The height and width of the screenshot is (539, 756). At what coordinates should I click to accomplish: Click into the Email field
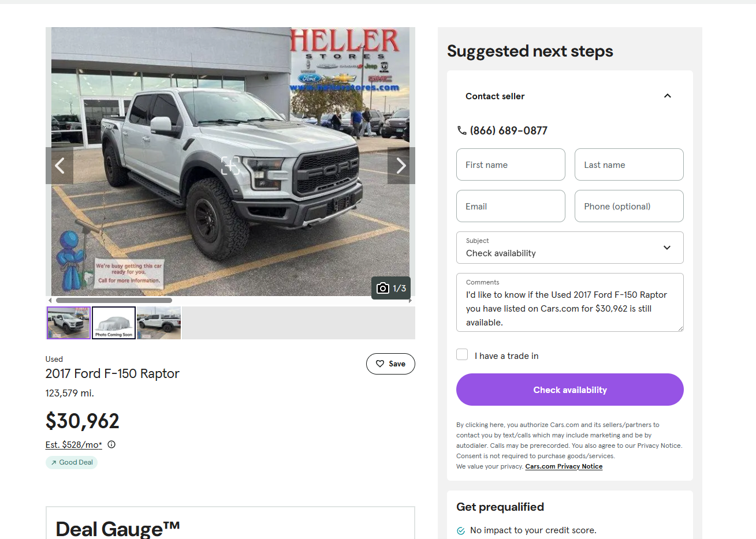(x=511, y=206)
